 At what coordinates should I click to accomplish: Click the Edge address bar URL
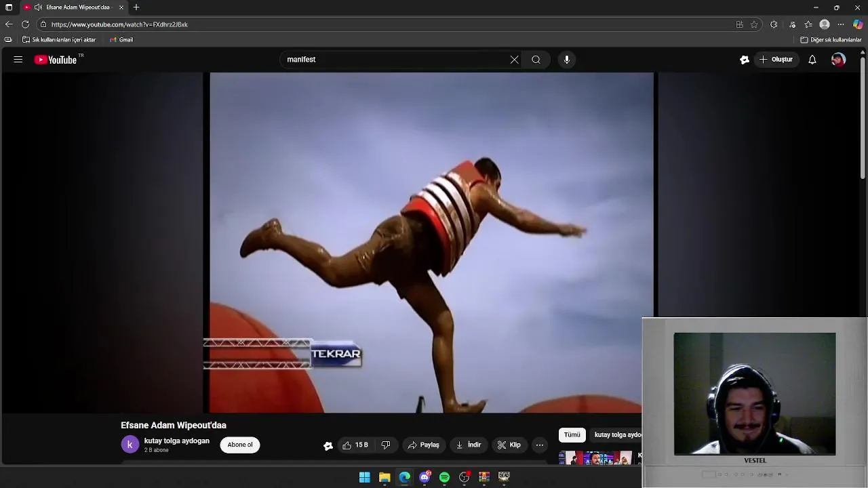pyautogui.click(x=119, y=24)
